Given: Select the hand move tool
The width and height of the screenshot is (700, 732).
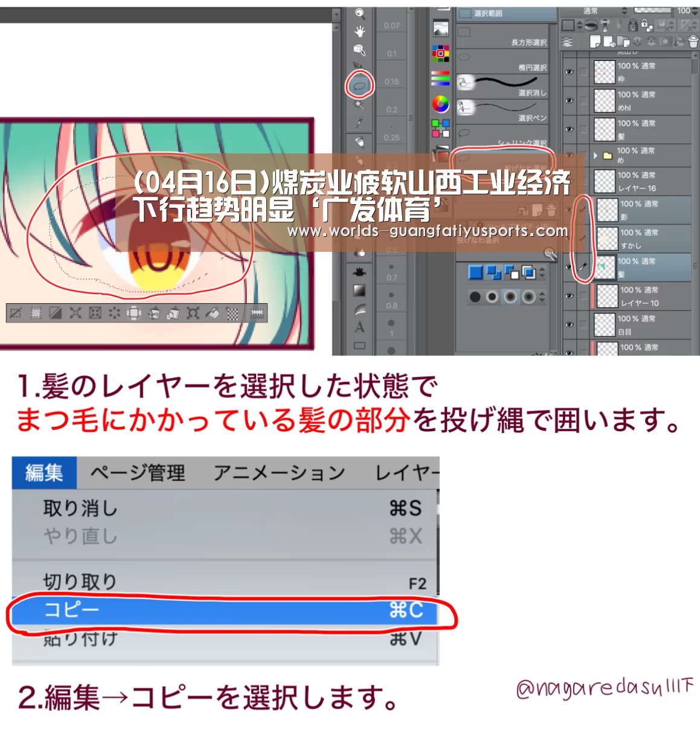Looking at the screenshot, I should click(360, 31).
